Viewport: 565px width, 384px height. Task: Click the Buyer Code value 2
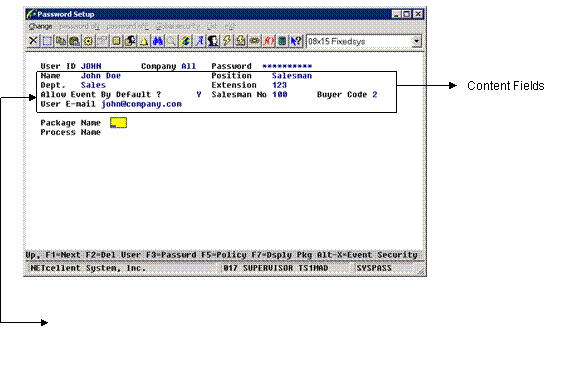pyautogui.click(x=375, y=94)
